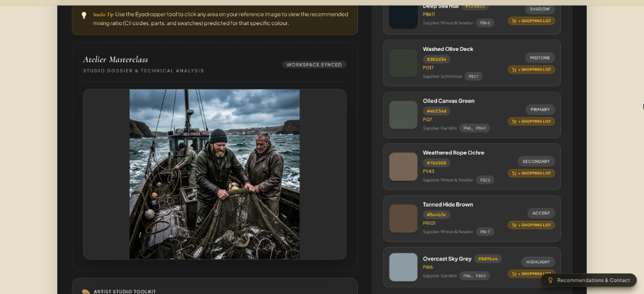Click the SECONDARY role badge
Screen dimensions: 644x294
[536, 161]
